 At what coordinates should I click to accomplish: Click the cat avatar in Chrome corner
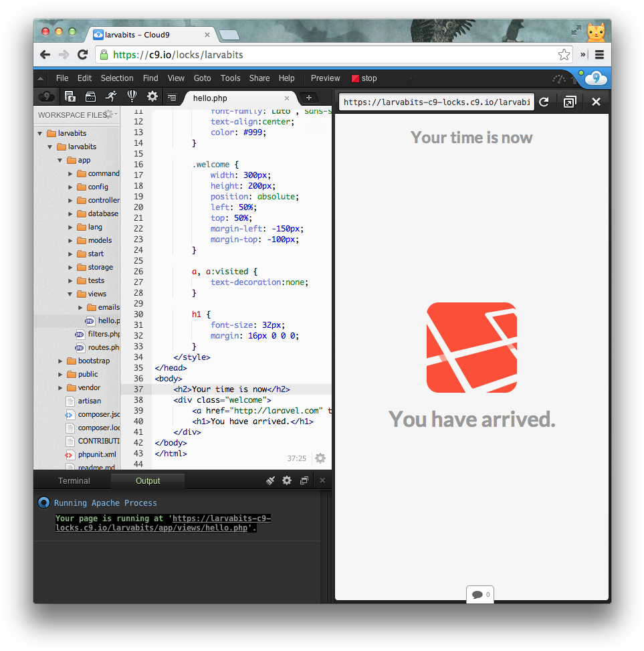coord(596,32)
